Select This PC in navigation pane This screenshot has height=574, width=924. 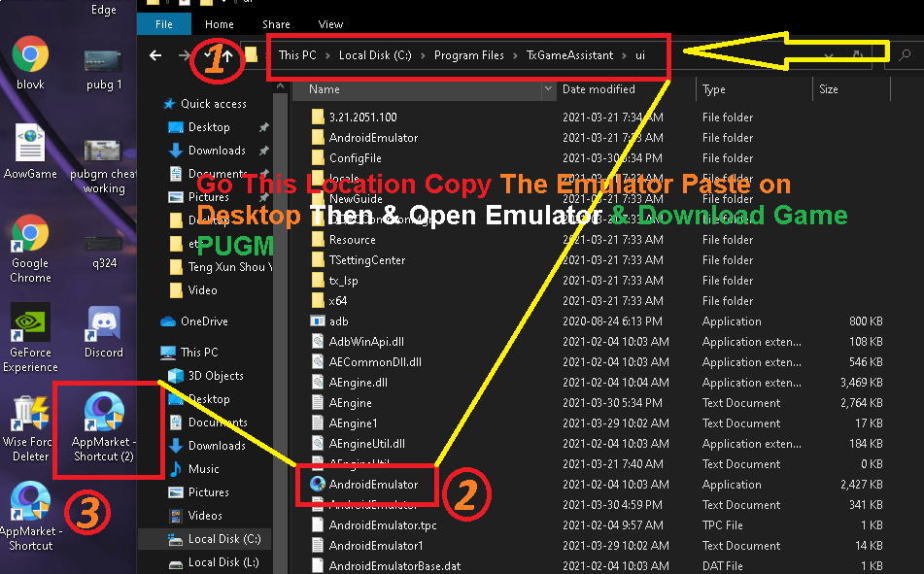pyautogui.click(x=189, y=353)
